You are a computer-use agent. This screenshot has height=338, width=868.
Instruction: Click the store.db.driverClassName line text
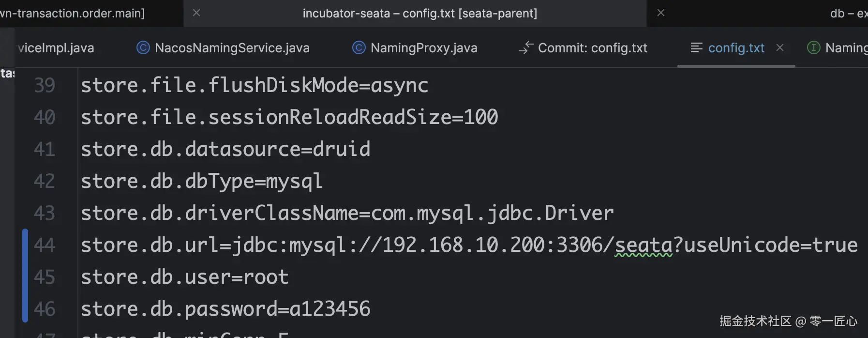[x=347, y=213]
